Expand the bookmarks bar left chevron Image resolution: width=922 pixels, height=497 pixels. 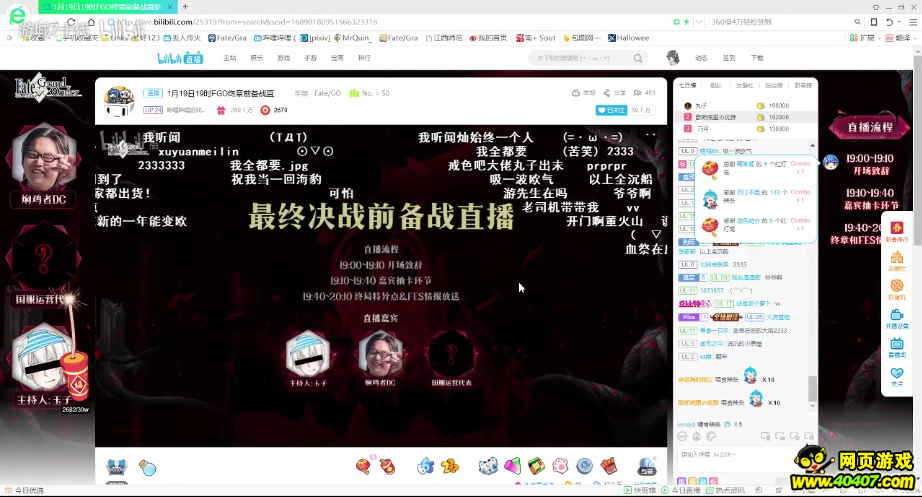pos(9,38)
